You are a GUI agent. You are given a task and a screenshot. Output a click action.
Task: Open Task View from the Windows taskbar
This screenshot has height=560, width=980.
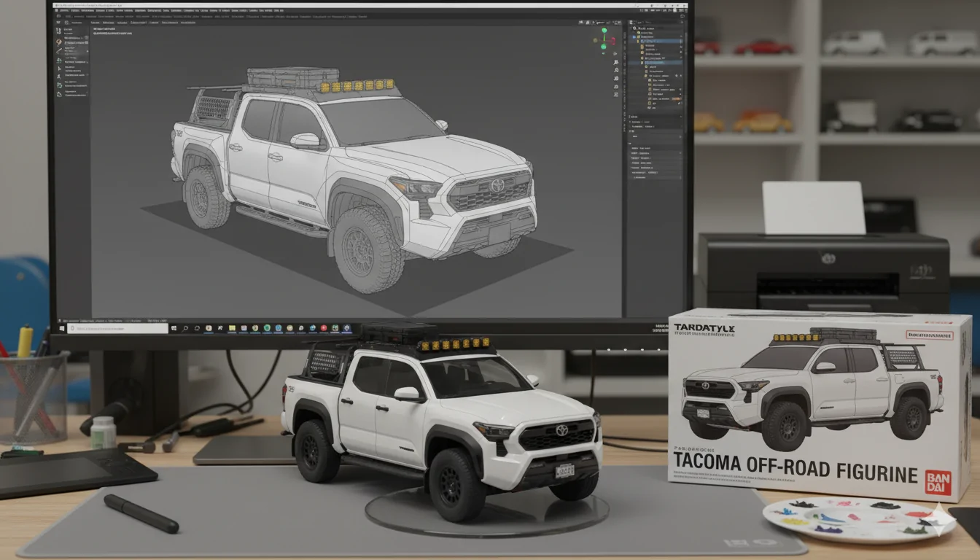click(x=174, y=328)
